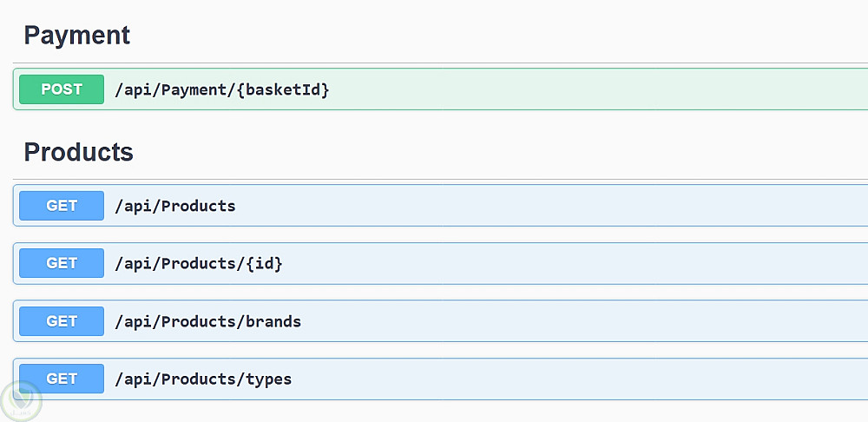Click the POST method badge

62,89
